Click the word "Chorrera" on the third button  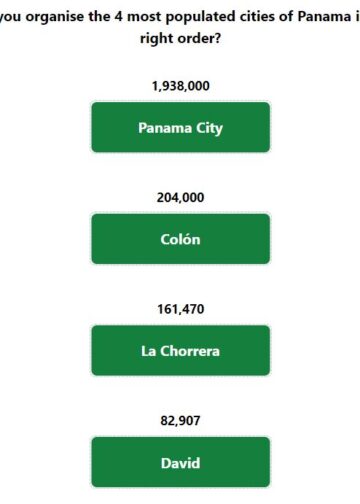pos(190,351)
